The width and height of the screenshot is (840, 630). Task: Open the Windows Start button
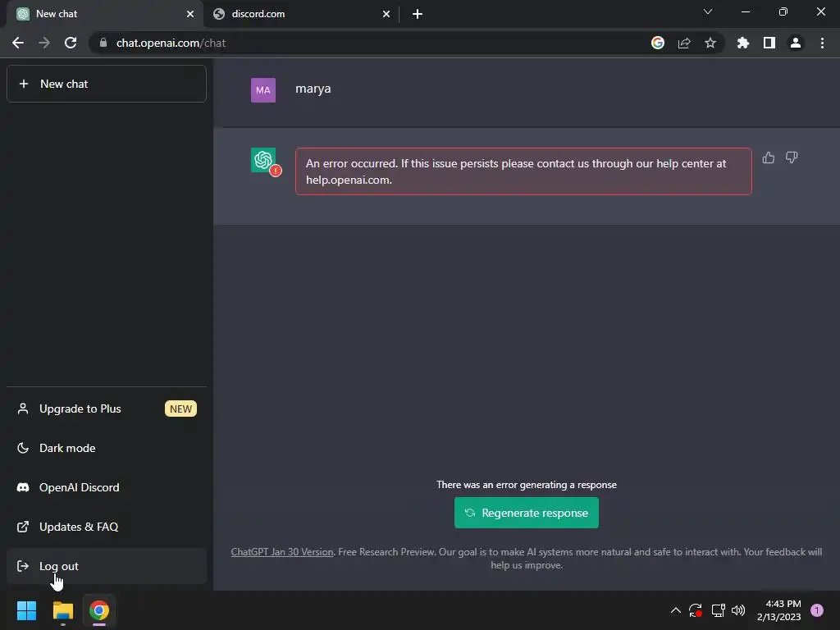(x=26, y=610)
